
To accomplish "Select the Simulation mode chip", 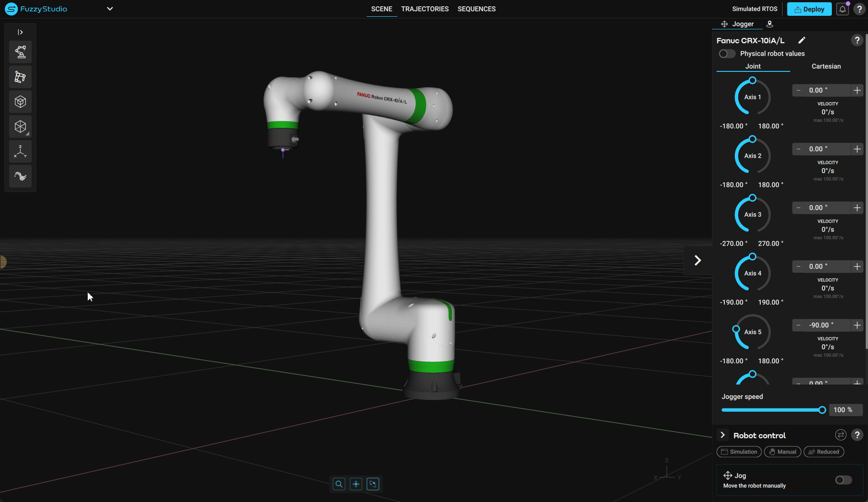I will [x=739, y=452].
